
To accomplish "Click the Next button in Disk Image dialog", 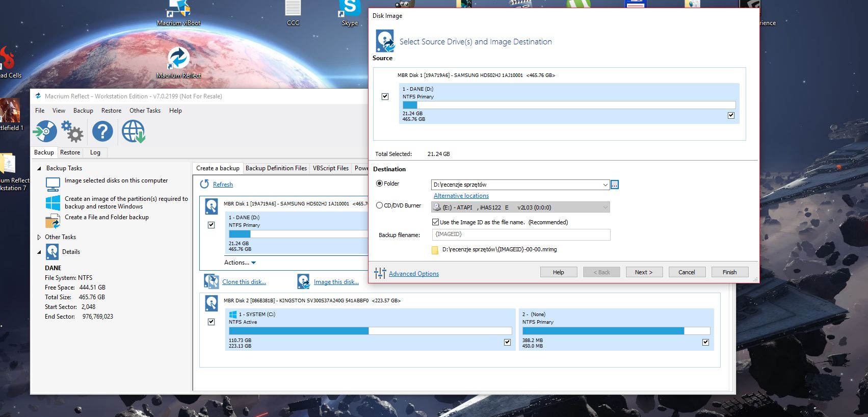I will tap(644, 272).
